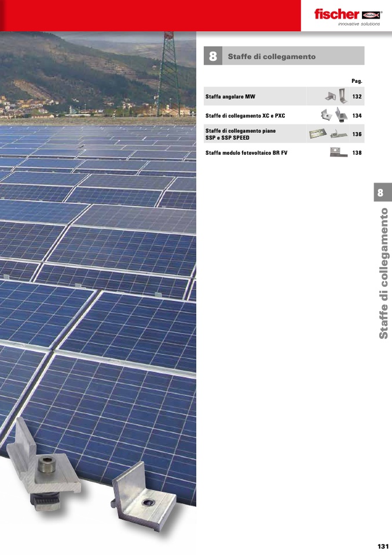Click the vertical Staffe di collegamento side label
The image size is (392, 555).
383,273
